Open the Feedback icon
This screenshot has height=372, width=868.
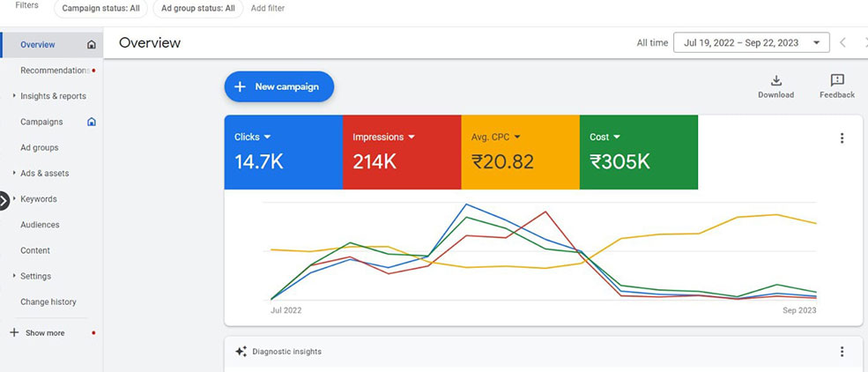836,81
